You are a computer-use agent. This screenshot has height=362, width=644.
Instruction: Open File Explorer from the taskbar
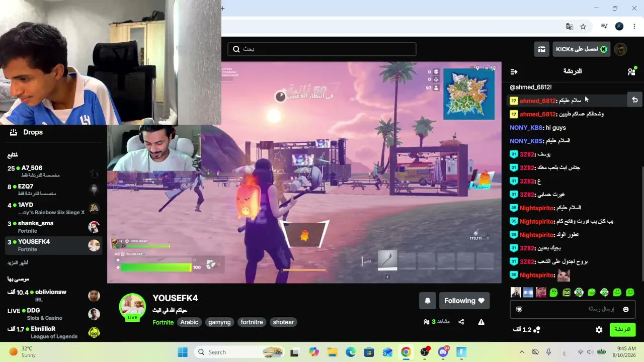pos(332,352)
